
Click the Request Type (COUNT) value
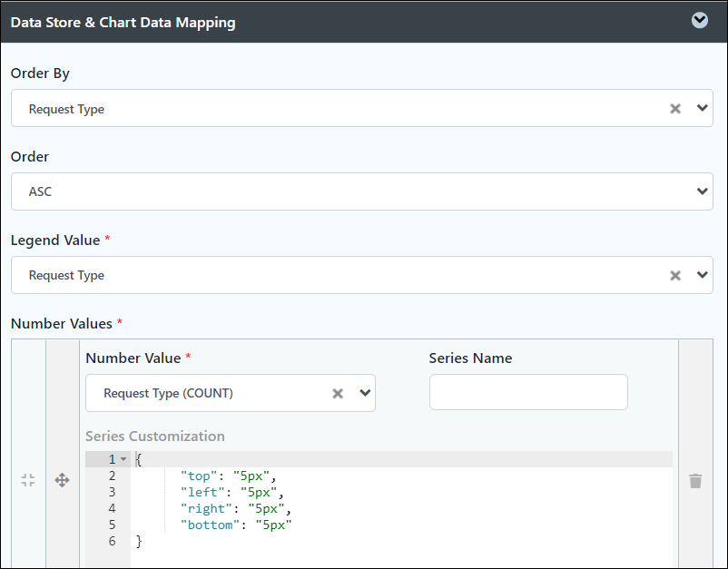pyautogui.click(x=168, y=393)
